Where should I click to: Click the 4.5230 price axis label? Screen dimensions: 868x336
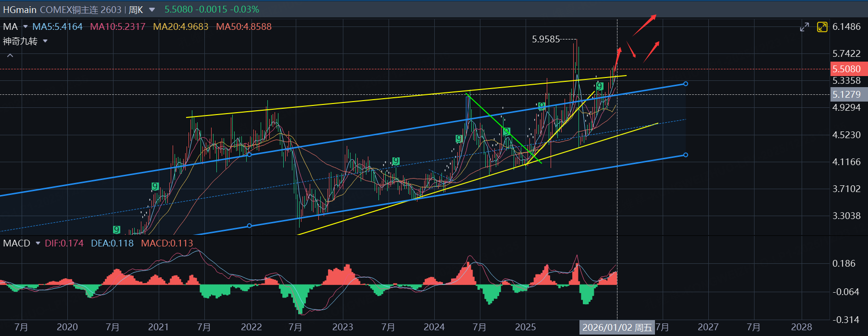846,135
